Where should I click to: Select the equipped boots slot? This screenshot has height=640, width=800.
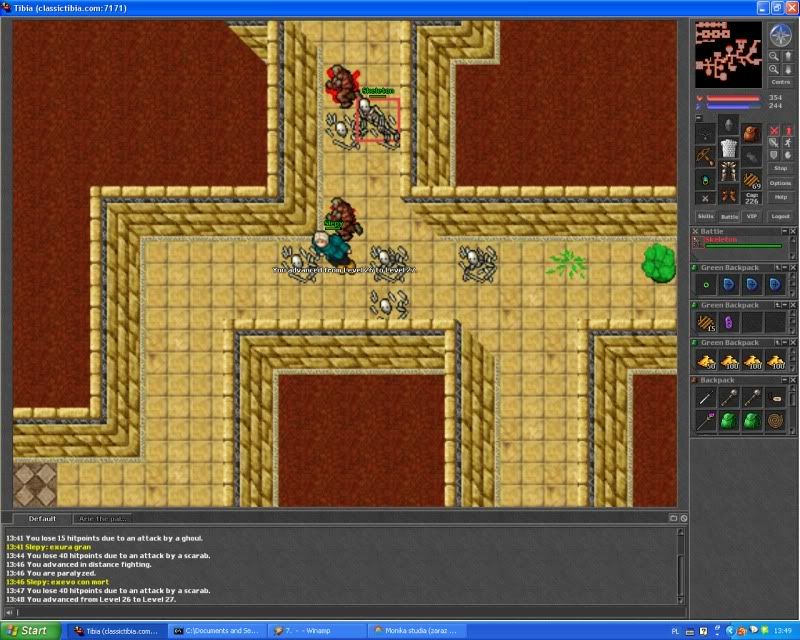point(729,195)
